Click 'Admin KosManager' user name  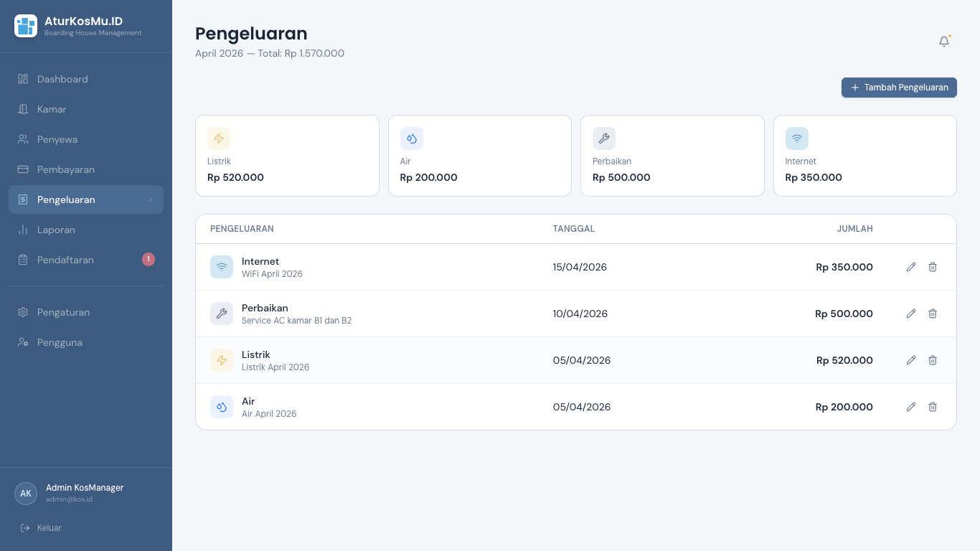[x=85, y=488]
